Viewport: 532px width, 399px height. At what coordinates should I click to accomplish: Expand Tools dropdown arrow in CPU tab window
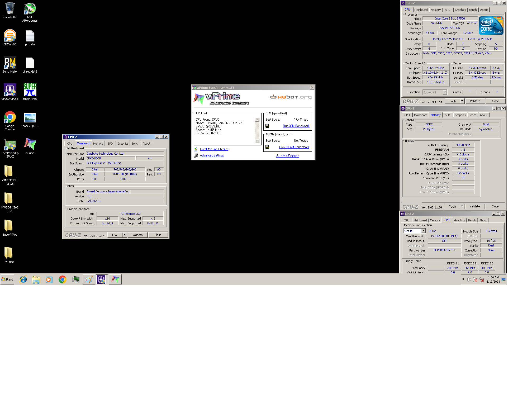click(462, 101)
